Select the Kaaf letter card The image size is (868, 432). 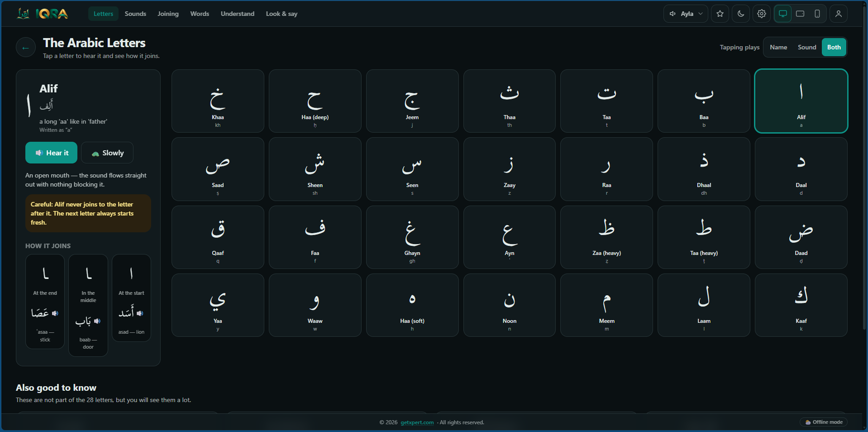tap(801, 305)
